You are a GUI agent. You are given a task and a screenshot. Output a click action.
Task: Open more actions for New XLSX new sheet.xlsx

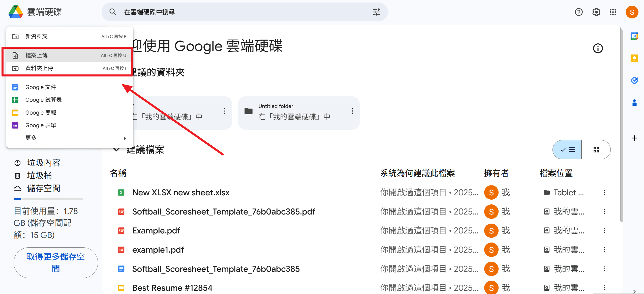coord(605,193)
